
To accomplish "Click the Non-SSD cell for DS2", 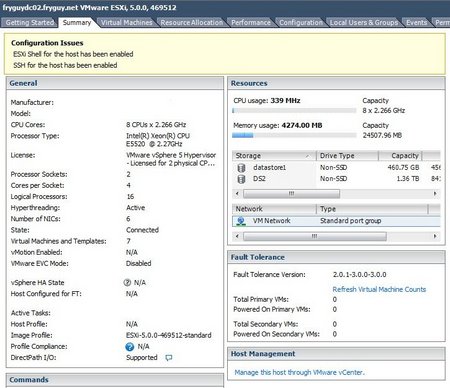I will pyautogui.click(x=334, y=179).
